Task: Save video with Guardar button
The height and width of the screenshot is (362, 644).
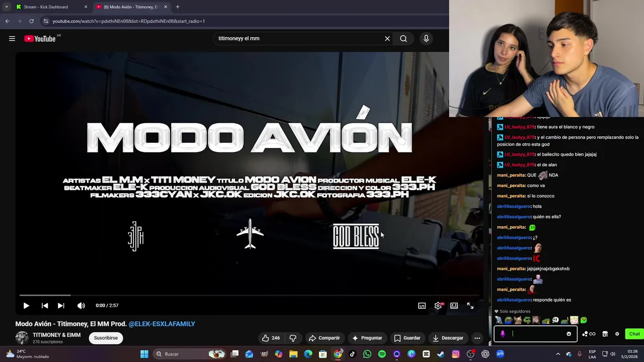Action: click(x=407, y=338)
